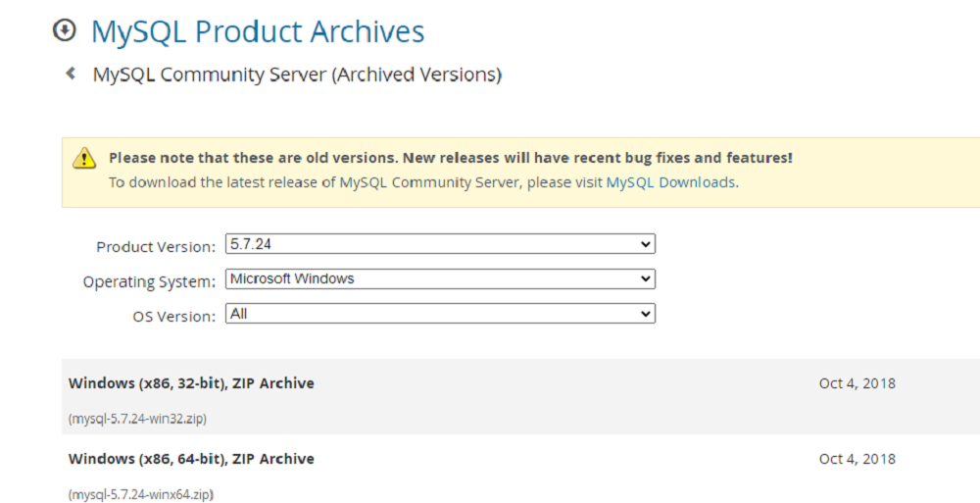Click the mysql-5.7.24-winx64.zip filename
The height and width of the screenshot is (503, 980).
point(140,494)
